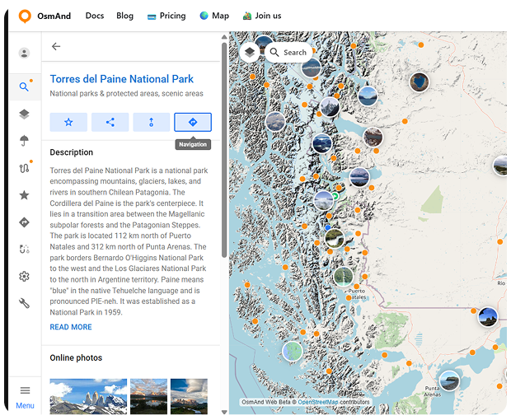The width and height of the screenshot is (511, 420).
Task: Click the Join us link
Action: pyautogui.click(x=262, y=16)
